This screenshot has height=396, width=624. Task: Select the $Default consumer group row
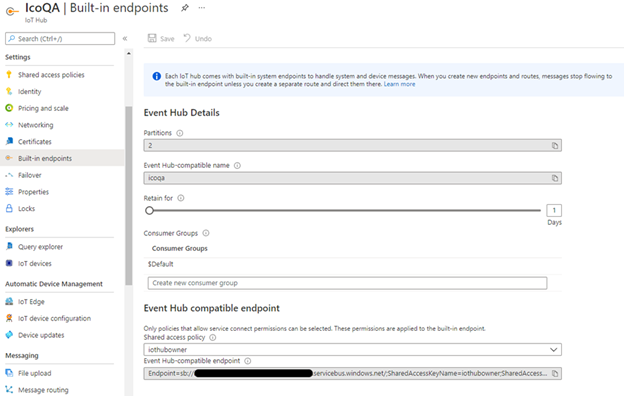pyautogui.click(x=353, y=264)
